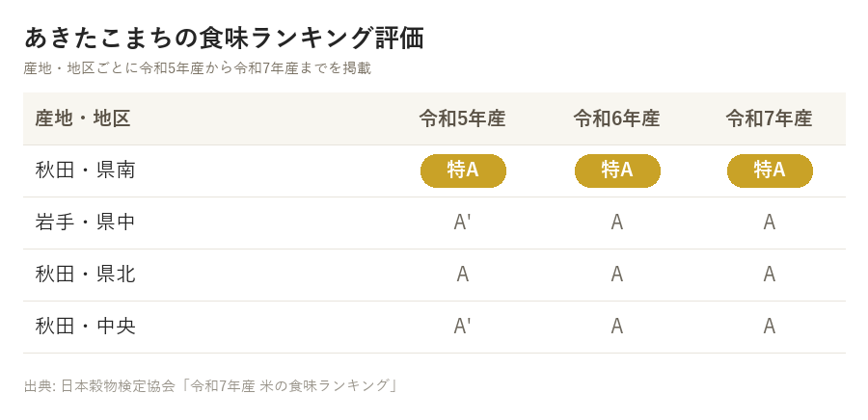
Task: Click the 特A badge for 令和5年産
Action: tap(463, 171)
